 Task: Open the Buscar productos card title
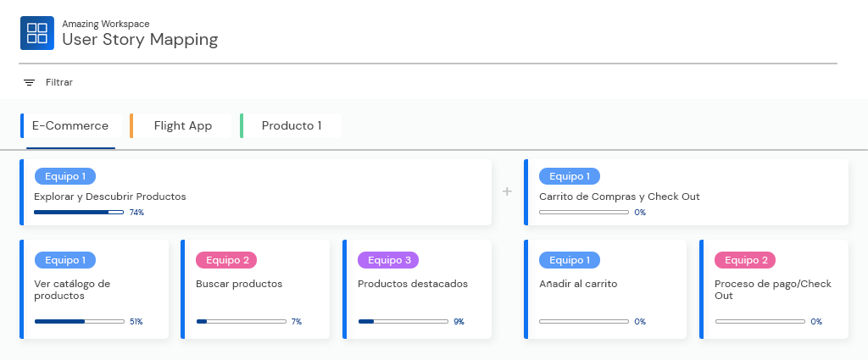click(x=239, y=285)
